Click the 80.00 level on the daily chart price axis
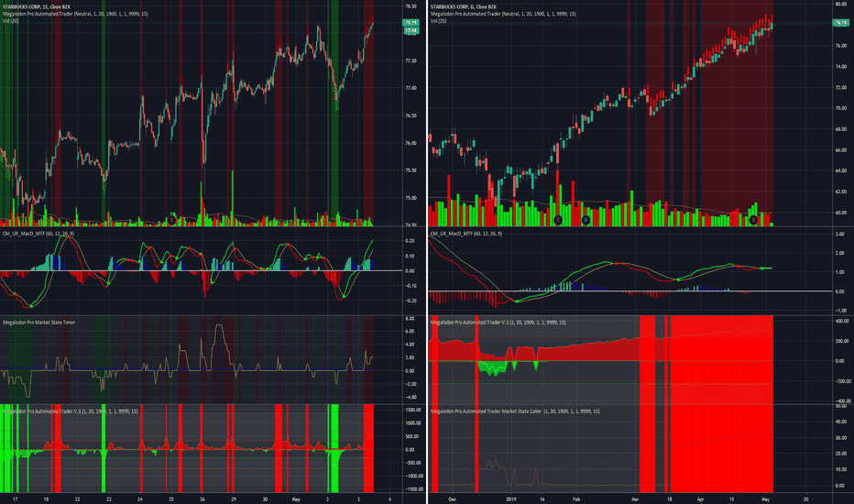This screenshot has height=504, width=854. click(x=841, y=4)
